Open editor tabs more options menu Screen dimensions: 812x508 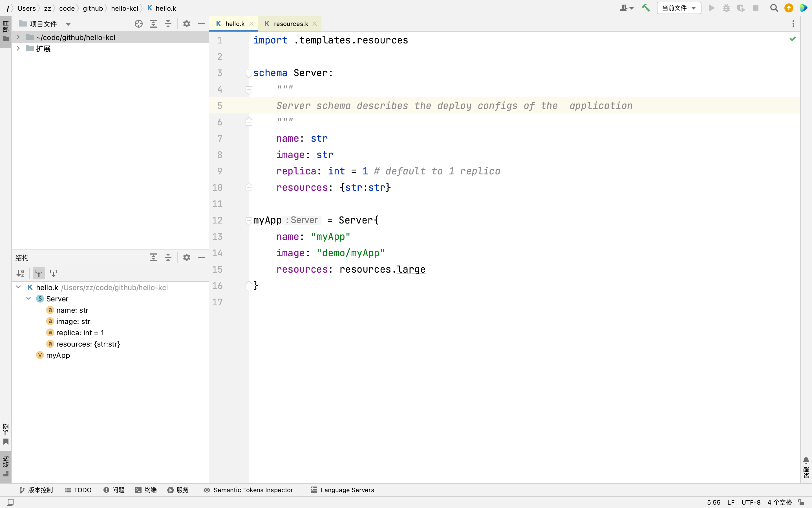click(x=793, y=24)
